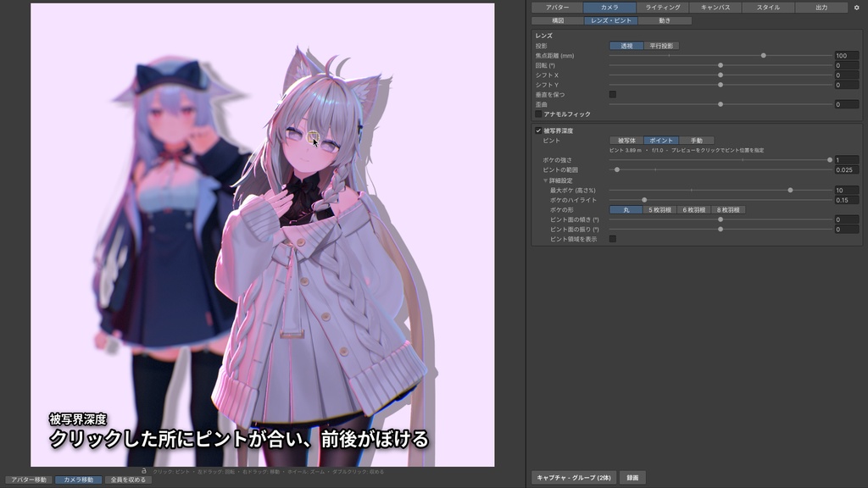Choose 丸 bokeh shape
Viewport: 868px width, 488px height.
tap(626, 210)
